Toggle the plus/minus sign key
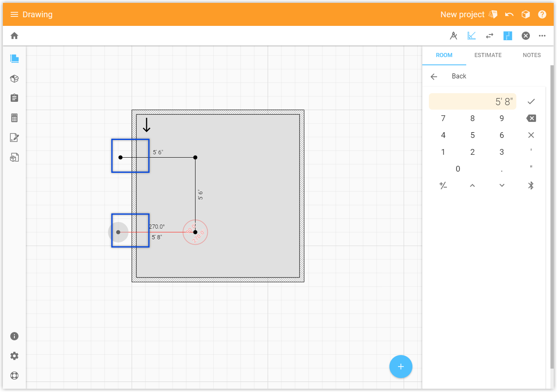557x392 pixels. pyautogui.click(x=443, y=186)
